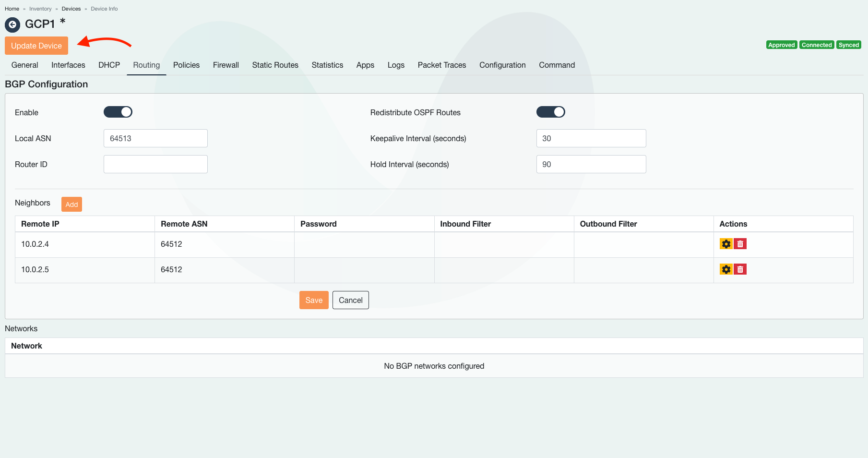Screen dimensions: 868x458
Task: Save the BGP configuration
Action: (314, 300)
